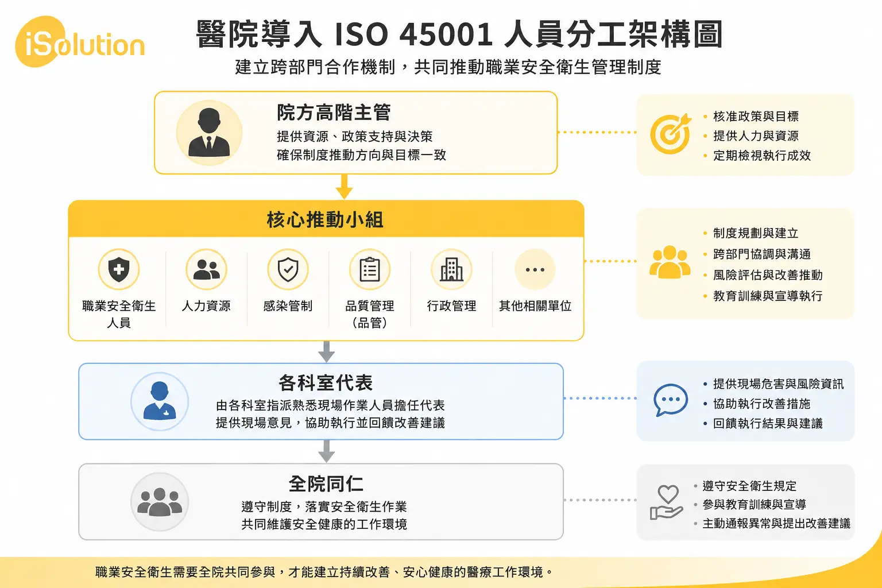
Task: Click the bullet 教育訓練與宣導執行
Action: 768,296
